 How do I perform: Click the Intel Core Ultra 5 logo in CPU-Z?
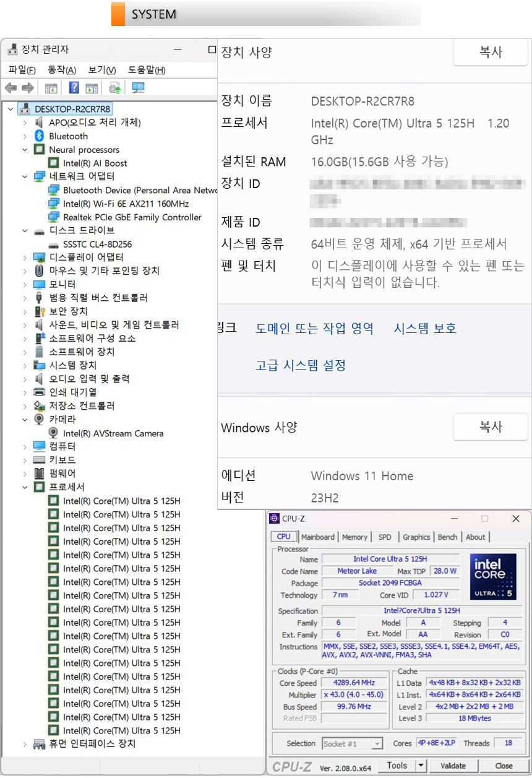[493, 577]
